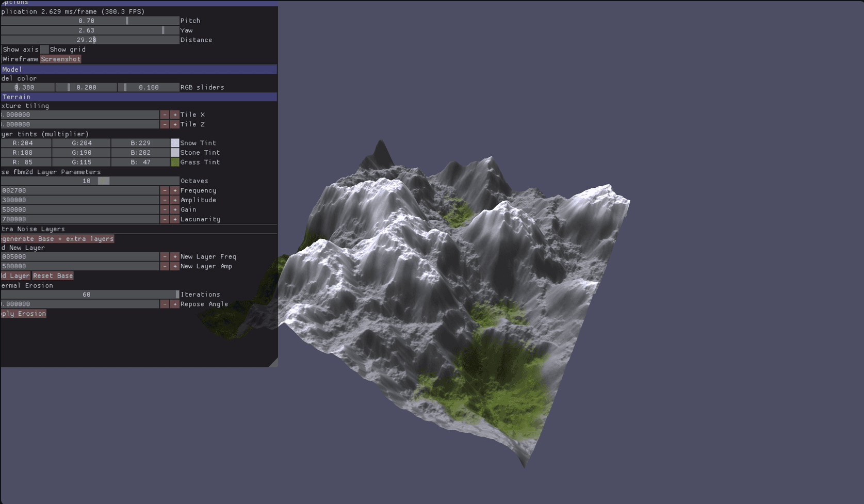Click the New Layer Amp field

[80, 266]
